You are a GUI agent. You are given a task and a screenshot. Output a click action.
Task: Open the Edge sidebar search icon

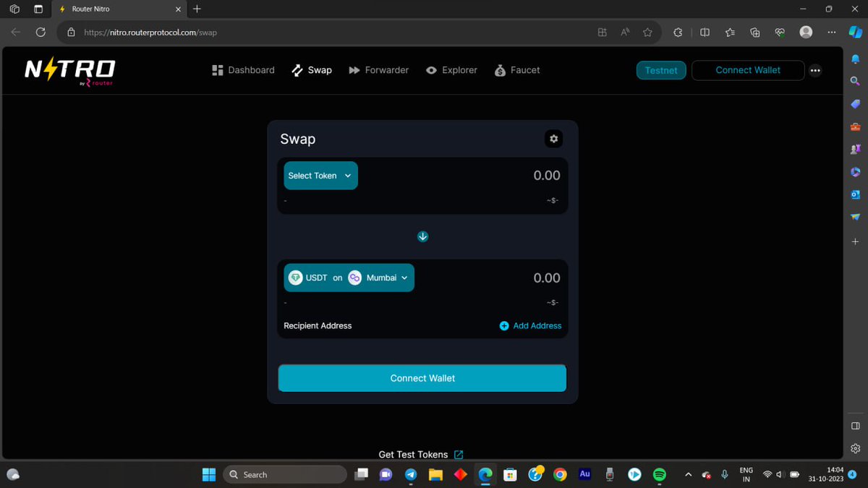855,81
